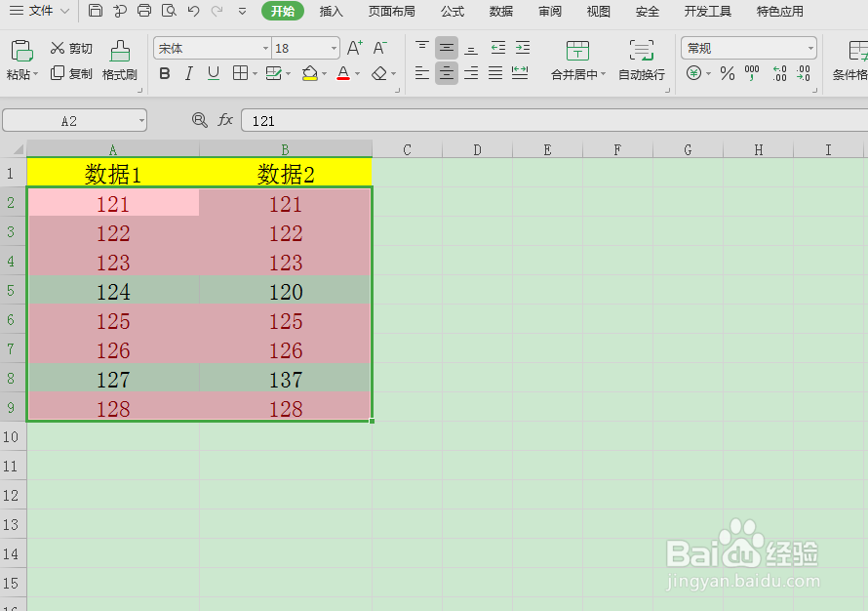Image resolution: width=868 pixels, height=611 pixels.
Task: Open the font name dropdown 宋体
Action: (265, 49)
